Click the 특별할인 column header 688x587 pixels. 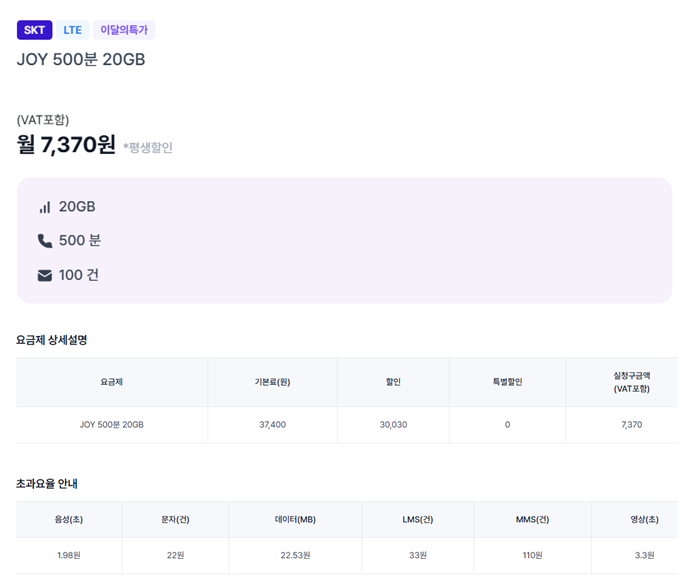click(x=508, y=382)
